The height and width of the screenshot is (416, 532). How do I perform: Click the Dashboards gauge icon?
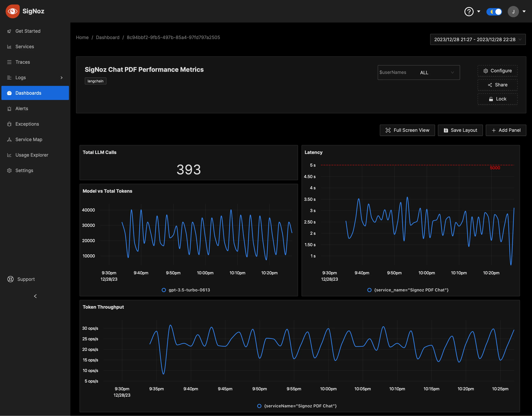click(9, 93)
